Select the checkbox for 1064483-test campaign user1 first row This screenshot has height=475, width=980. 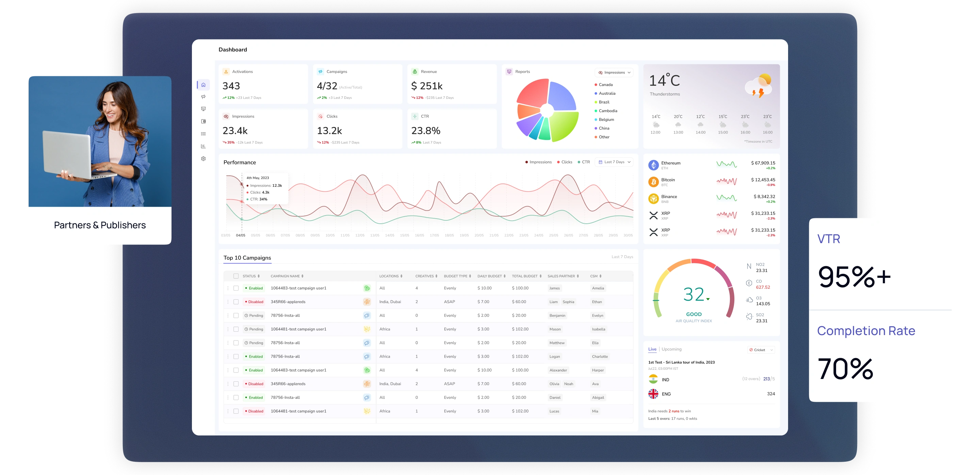[236, 288]
